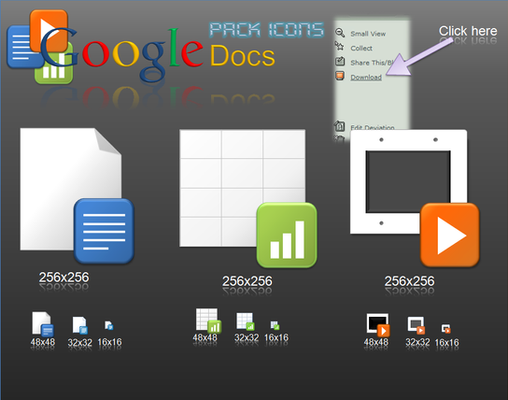
Task: Click the Google logo text
Action: pyautogui.click(x=122, y=53)
